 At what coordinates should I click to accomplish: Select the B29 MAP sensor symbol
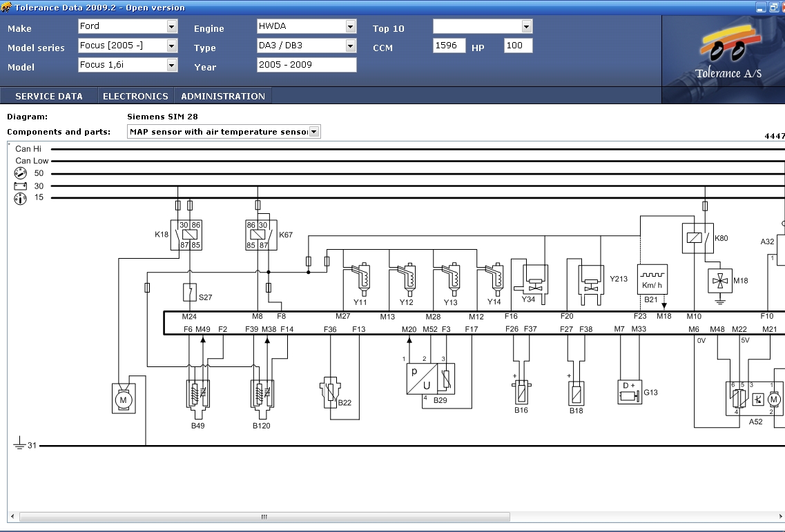point(431,379)
